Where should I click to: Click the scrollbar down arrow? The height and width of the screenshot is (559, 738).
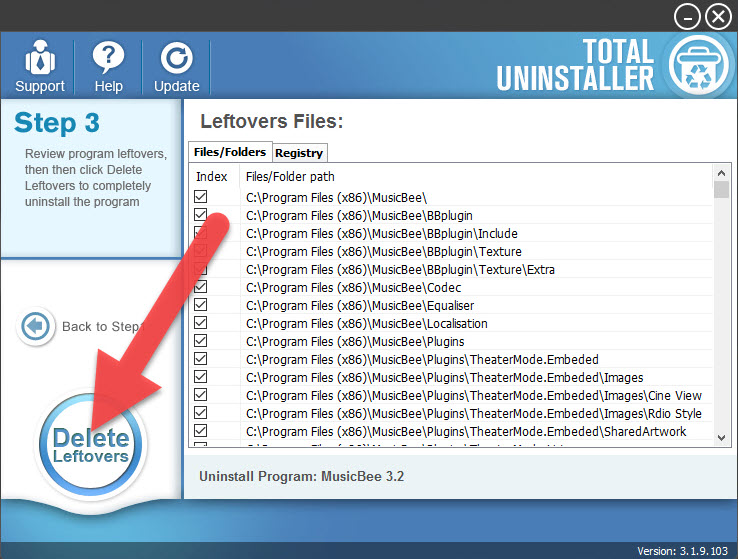pyautogui.click(x=721, y=438)
